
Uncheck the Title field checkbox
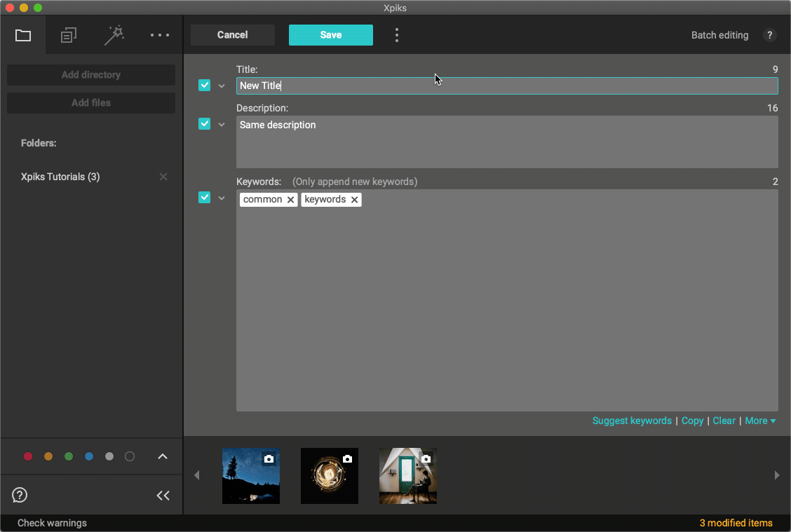click(205, 86)
